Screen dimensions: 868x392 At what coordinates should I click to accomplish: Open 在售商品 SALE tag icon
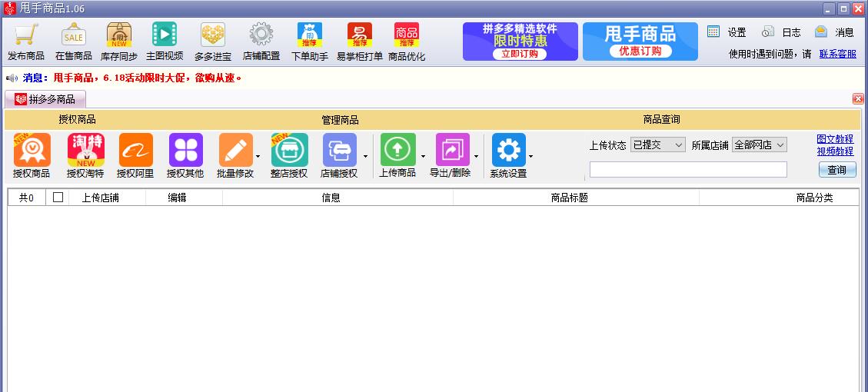[x=74, y=35]
